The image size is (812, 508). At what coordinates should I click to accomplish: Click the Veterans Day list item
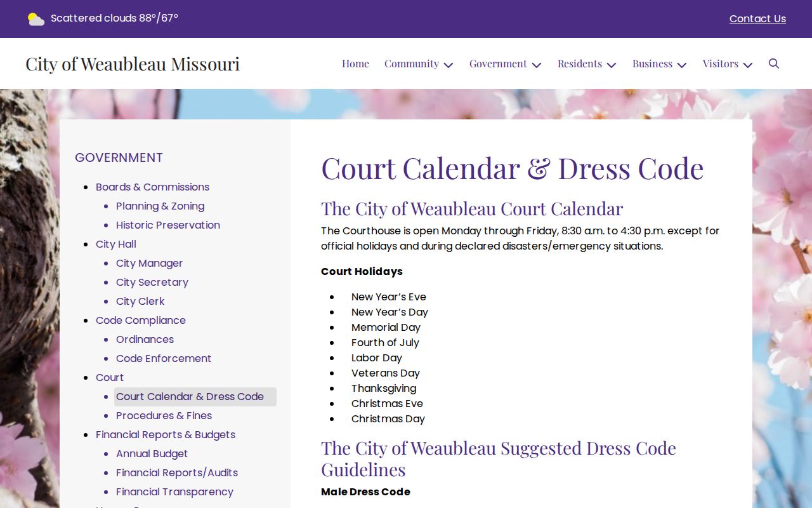[386, 373]
